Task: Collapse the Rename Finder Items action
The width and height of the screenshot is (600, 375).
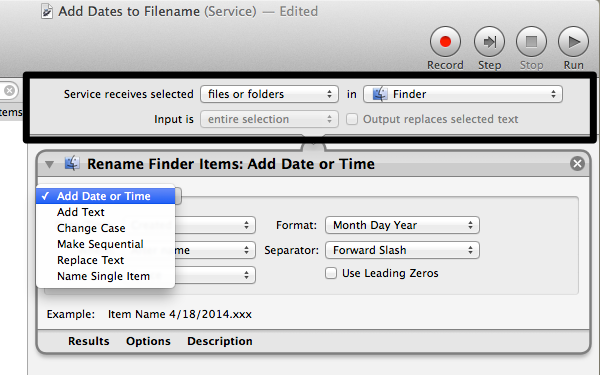Action: pos(49,165)
